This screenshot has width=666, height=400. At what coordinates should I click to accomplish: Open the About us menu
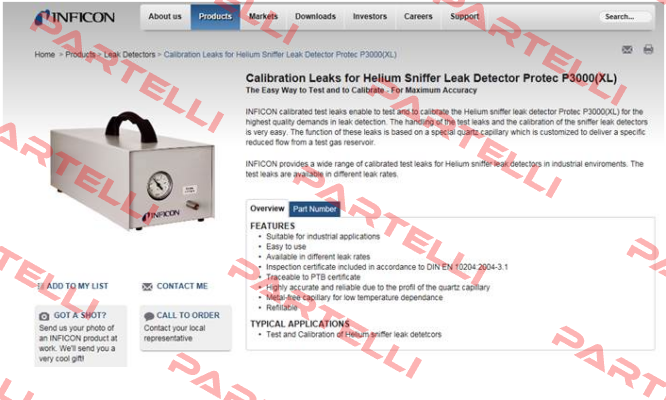[165, 17]
